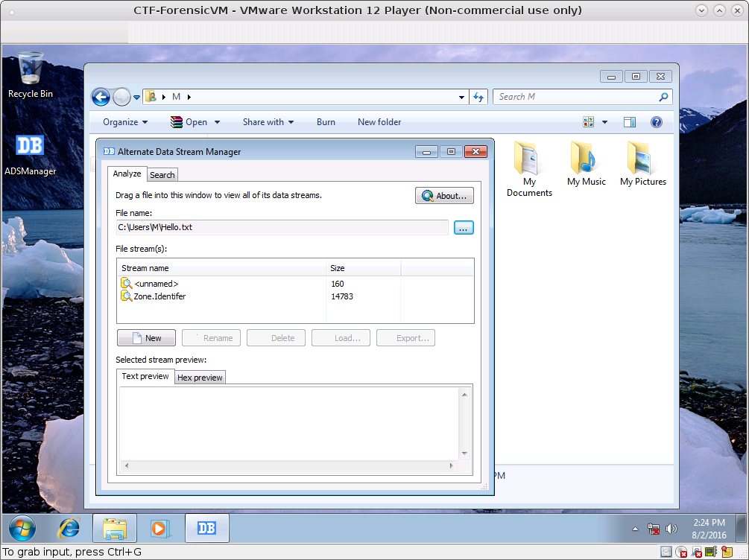This screenshot has width=749, height=560.
Task: Switch to the Search tab
Action: (x=162, y=175)
